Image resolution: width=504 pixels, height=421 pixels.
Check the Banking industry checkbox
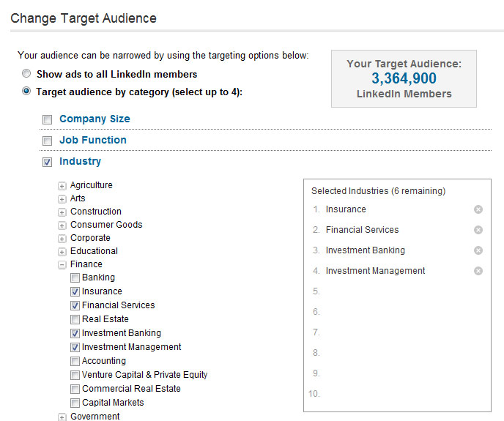[x=75, y=278]
